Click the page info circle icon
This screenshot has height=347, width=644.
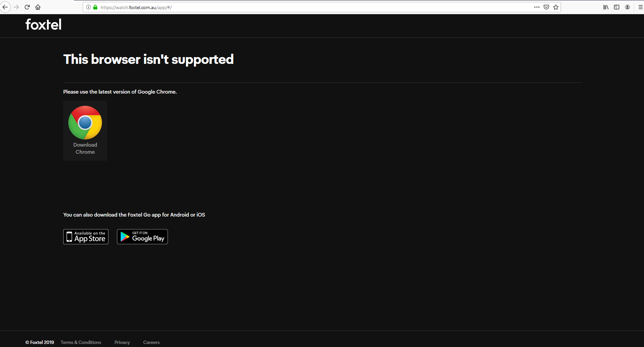(x=88, y=7)
